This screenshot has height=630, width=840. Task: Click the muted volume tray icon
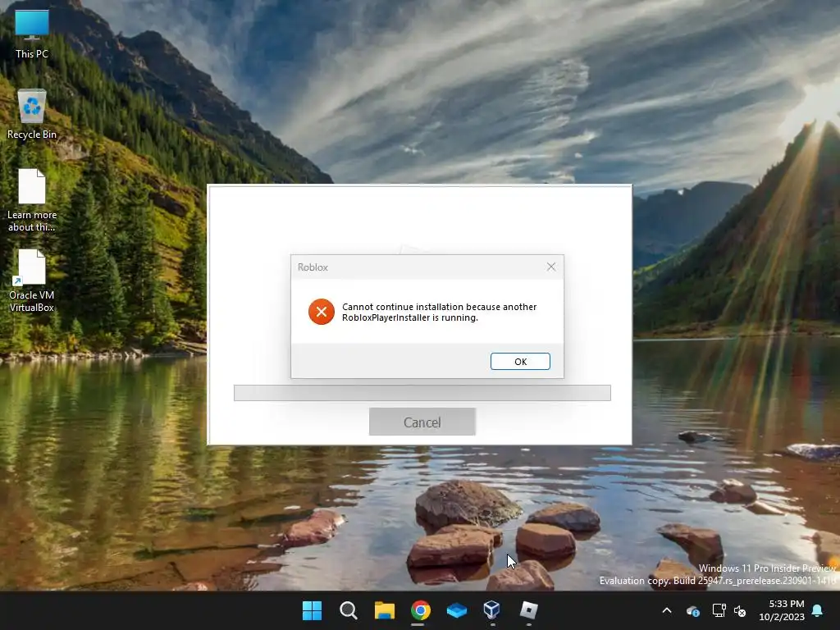click(x=741, y=610)
